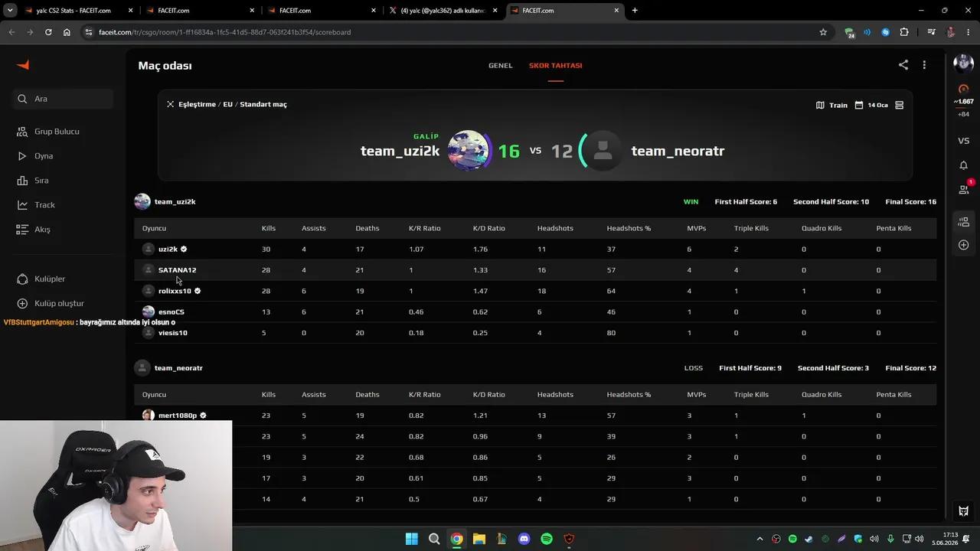Screen dimensions: 980x551
Task: Click the calendar icon beside 14 Oca
Action: [x=859, y=105]
